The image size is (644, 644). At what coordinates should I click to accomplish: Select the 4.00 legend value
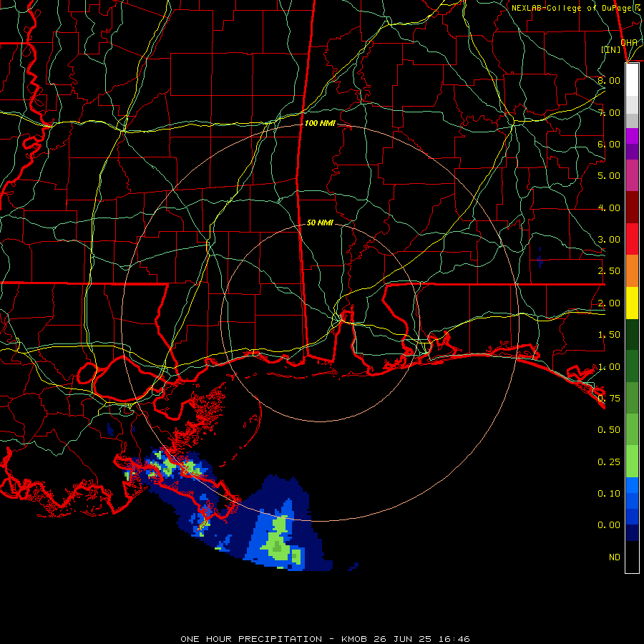pos(609,208)
